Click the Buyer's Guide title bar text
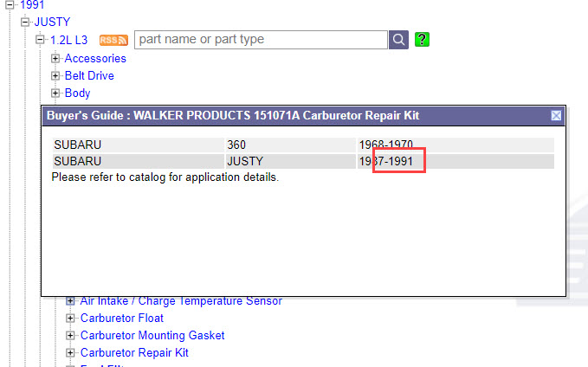This screenshot has width=588, height=367. point(233,115)
